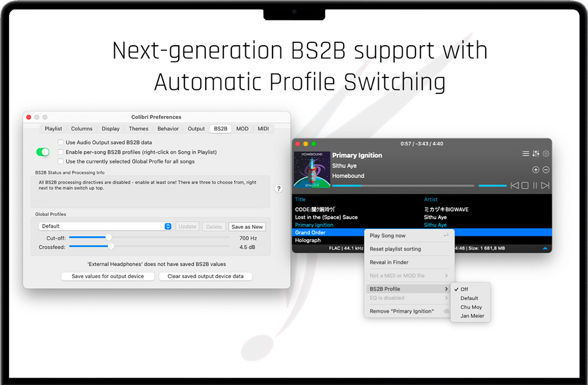This screenshot has width=588, height=385.
Task: Stop playback with the stop button
Action: 525,185
